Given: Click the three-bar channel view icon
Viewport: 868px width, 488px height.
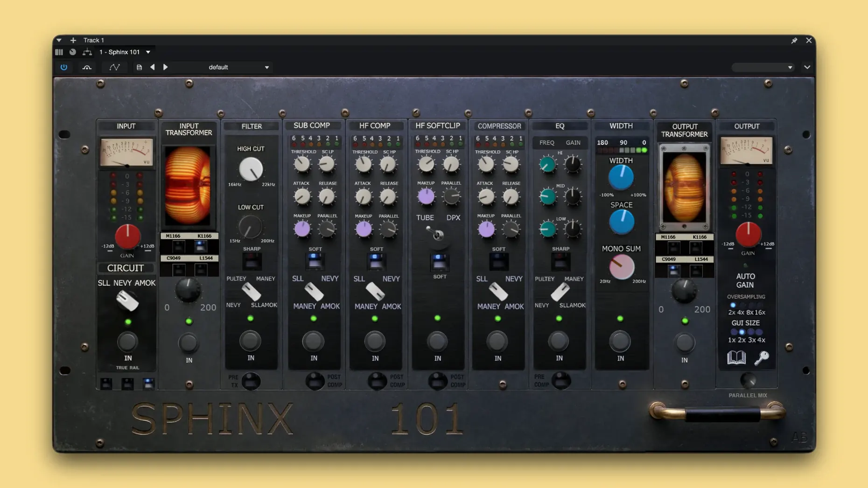Looking at the screenshot, I should pyautogui.click(x=59, y=52).
